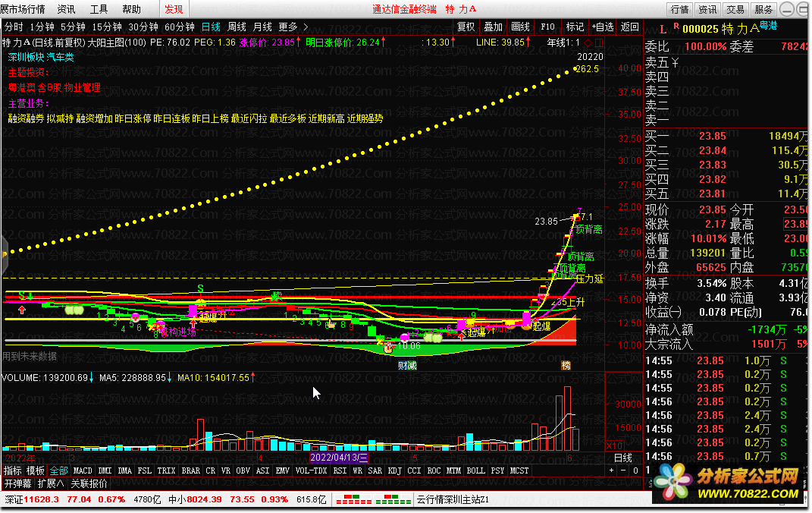Viewport: 812px width, 513px height.
Task: Click the 深圳板块 汽车类 sector link
Action: click(41, 57)
